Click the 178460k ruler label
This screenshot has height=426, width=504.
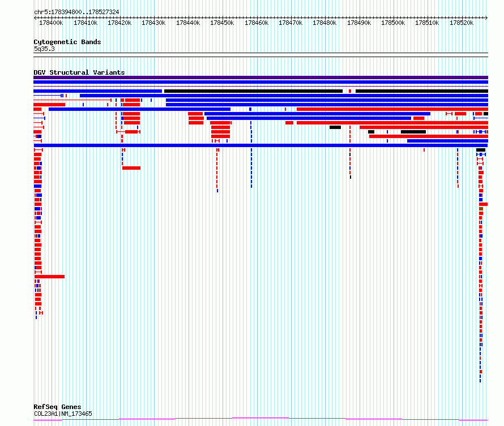click(257, 23)
